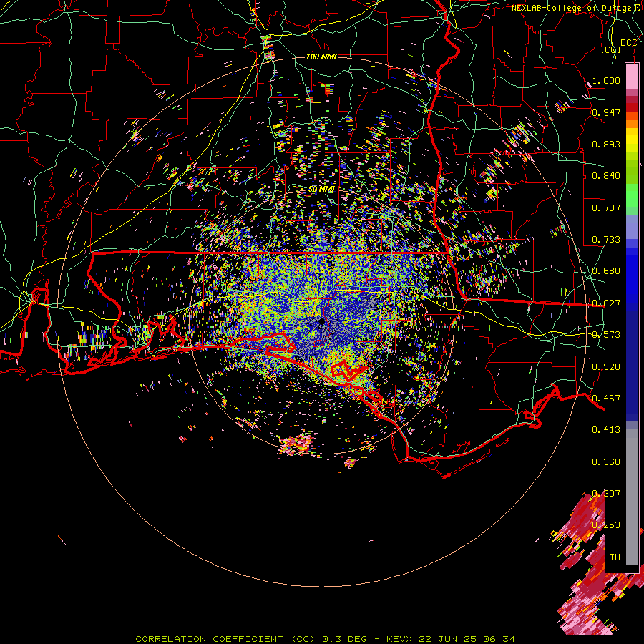Click the 100 NMI range ring label

pos(321,57)
